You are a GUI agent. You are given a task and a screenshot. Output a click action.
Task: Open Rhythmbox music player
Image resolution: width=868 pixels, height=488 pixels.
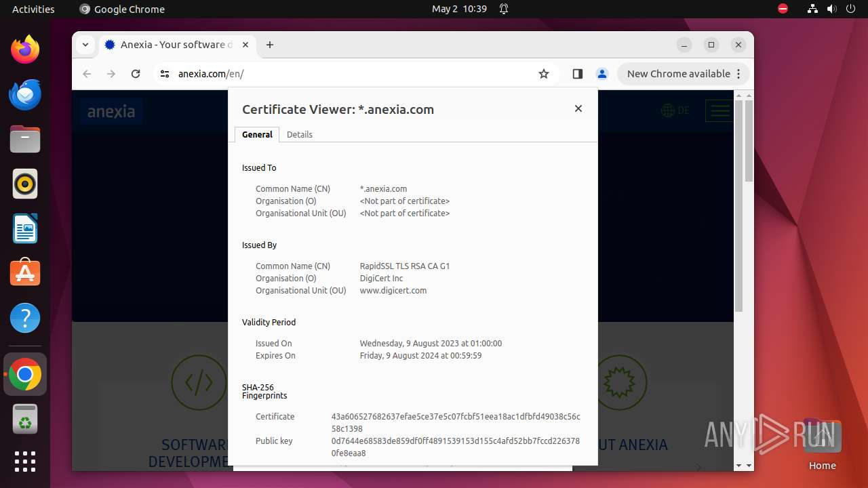[25, 184]
